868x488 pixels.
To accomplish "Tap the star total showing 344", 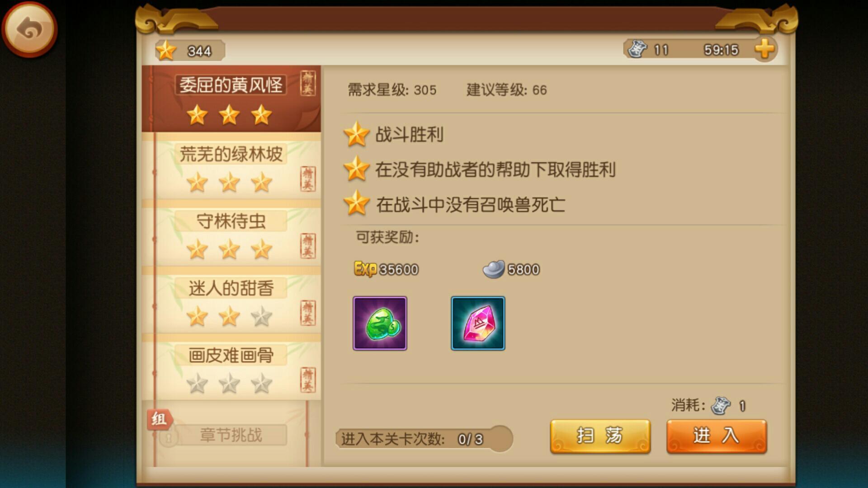I will point(190,50).
